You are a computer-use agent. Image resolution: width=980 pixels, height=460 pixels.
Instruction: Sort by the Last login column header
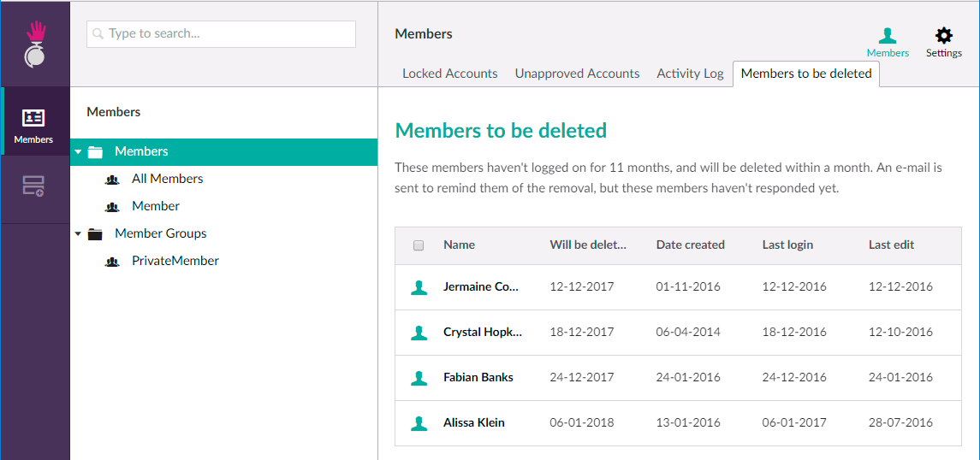tap(787, 245)
